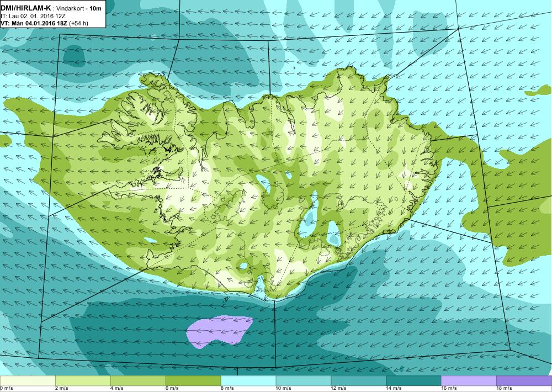Click the 'DMI/HIRLAM-K' model title text
Viewport: 552px width, 392px height.
[x=26, y=8]
